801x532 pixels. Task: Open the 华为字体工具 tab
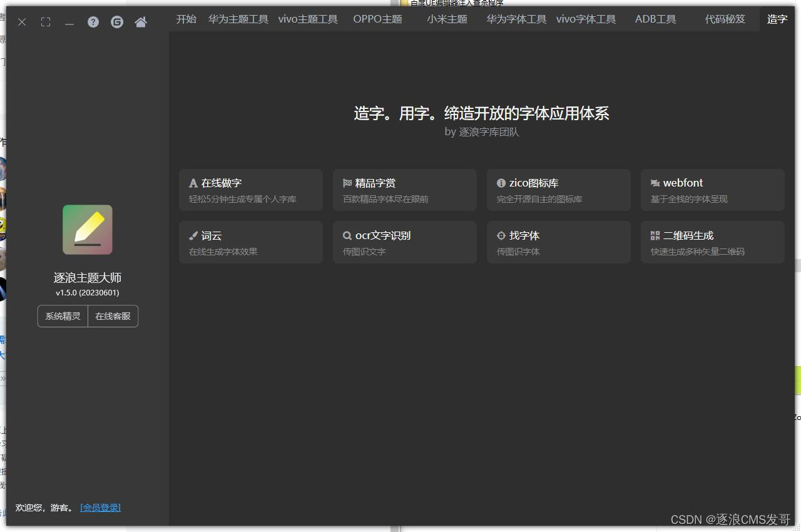pyautogui.click(x=517, y=19)
